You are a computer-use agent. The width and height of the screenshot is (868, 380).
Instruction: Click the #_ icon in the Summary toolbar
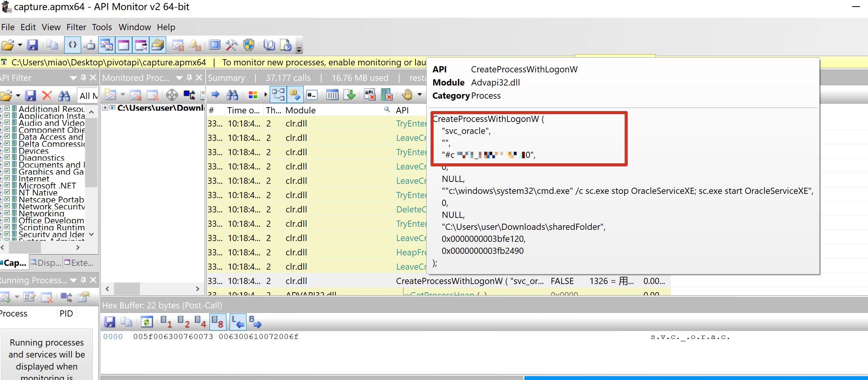(x=311, y=94)
